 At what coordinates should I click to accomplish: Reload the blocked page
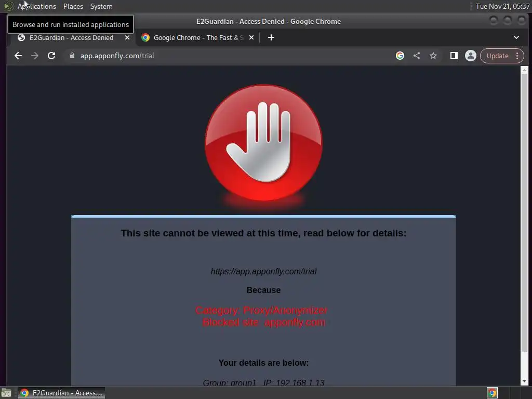tap(51, 56)
